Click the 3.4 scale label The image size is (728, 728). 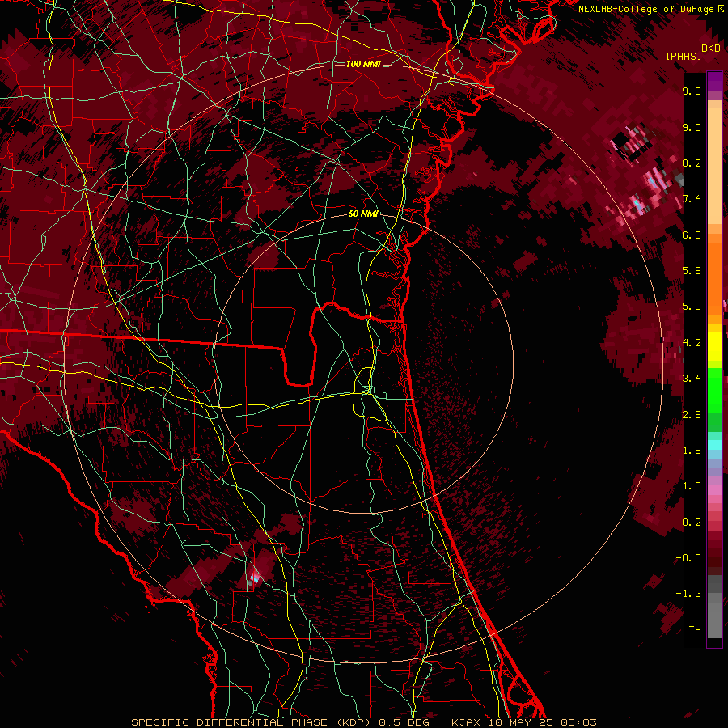pyautogui.click(x=692, y=379)
